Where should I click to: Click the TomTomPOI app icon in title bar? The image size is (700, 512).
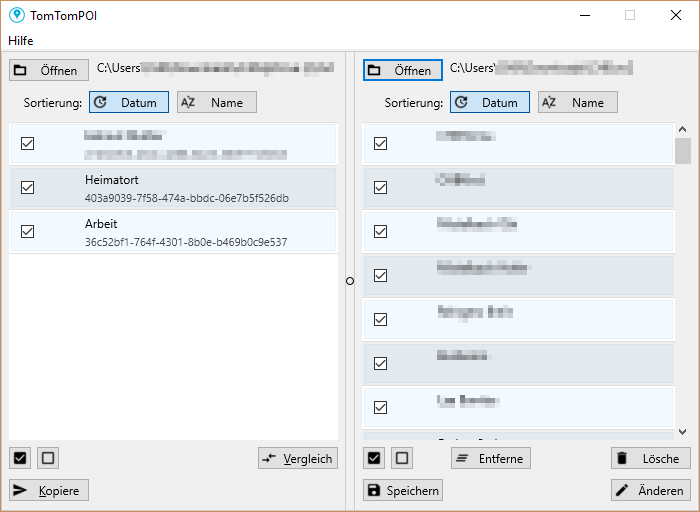tap(17, 15)
